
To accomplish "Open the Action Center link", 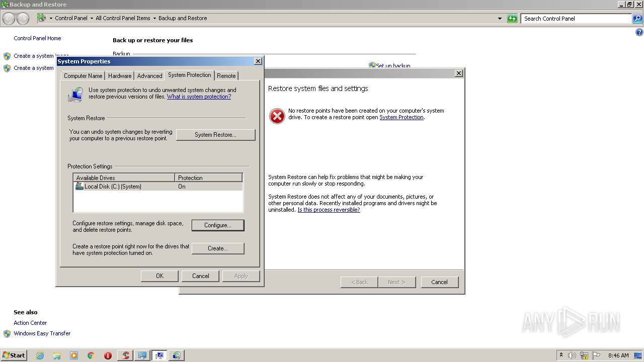I will (30, 323).
